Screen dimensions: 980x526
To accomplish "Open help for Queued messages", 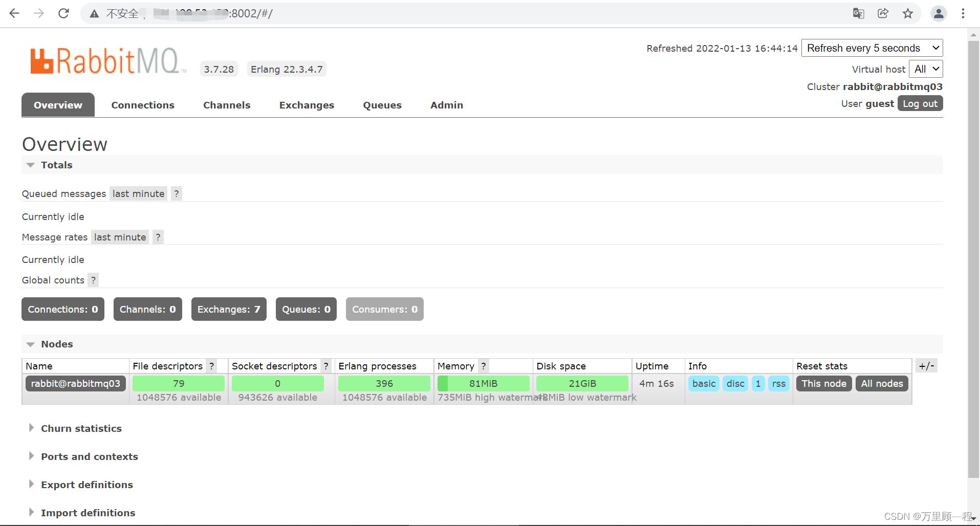I will [177, 193].
